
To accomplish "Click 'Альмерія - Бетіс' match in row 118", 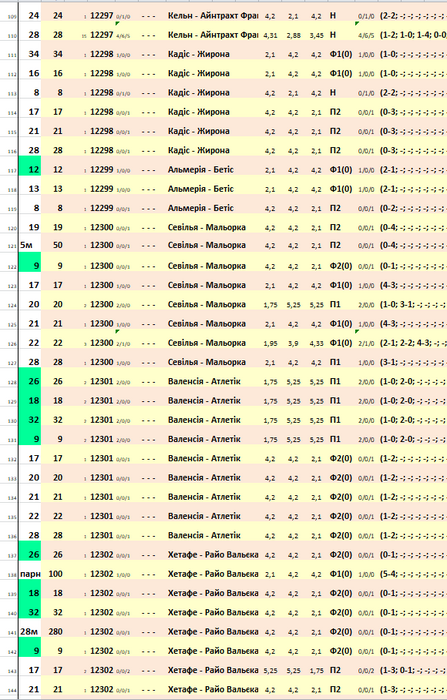I will pyautogui.click(x=201, y=189).
